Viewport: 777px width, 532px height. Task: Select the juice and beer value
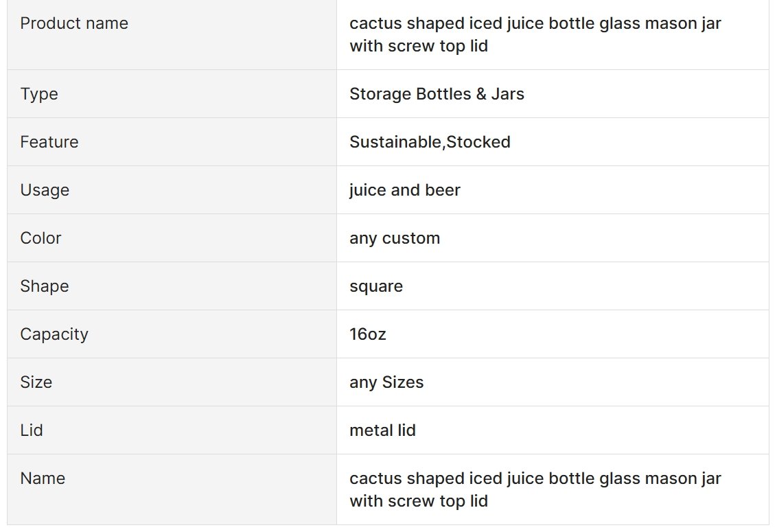(405, 190)
